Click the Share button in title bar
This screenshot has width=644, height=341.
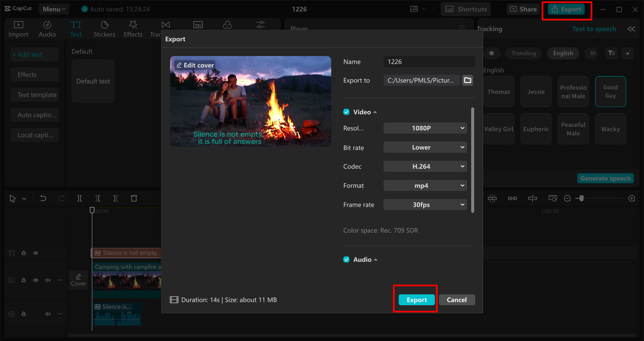pos(523,9)
